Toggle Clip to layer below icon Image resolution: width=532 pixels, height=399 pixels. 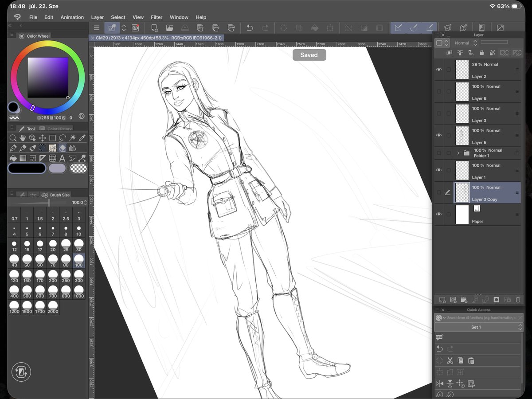tap(449, 53)
